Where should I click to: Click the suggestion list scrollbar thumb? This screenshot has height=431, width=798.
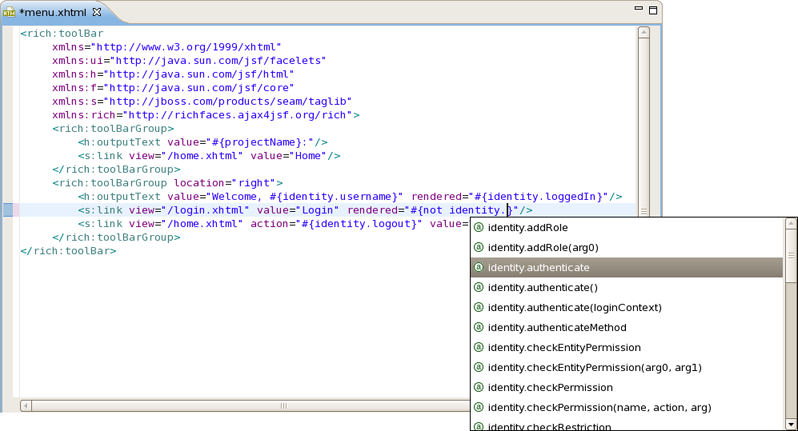tap(791, 255)
